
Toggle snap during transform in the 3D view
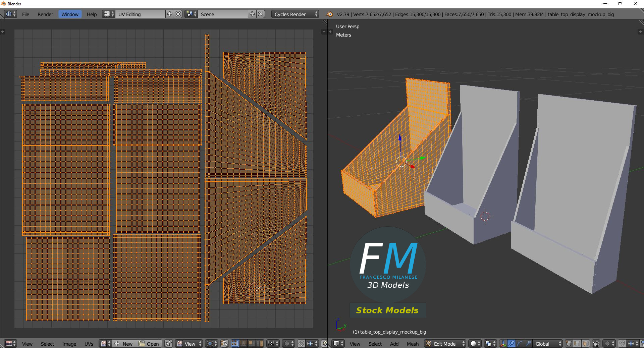[622, 344]
